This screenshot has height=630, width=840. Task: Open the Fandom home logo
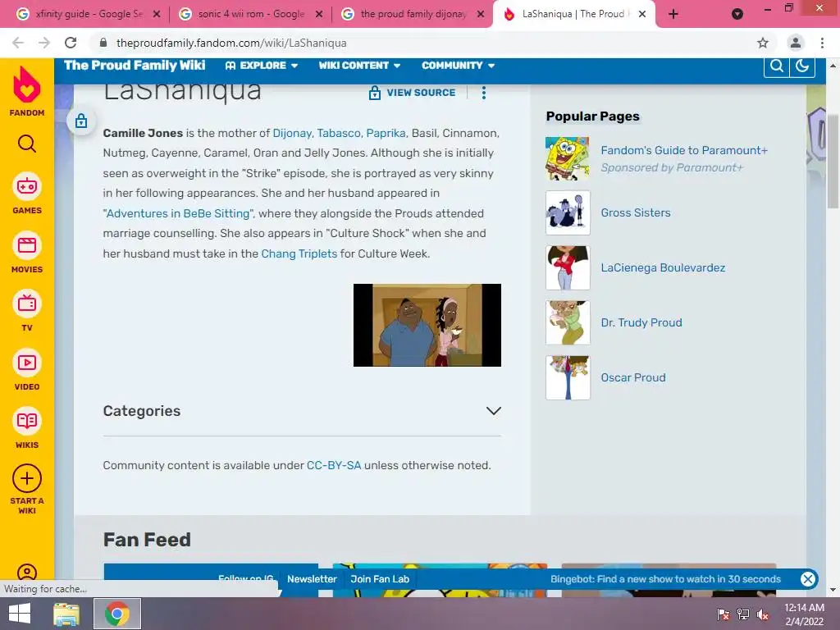pyautogui.click(x=27, y=92)
